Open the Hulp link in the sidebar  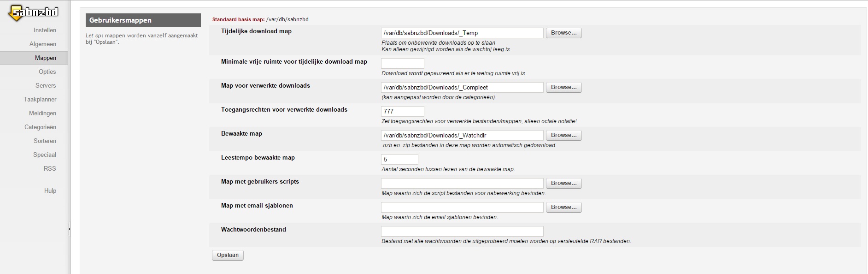click(50, 191)
